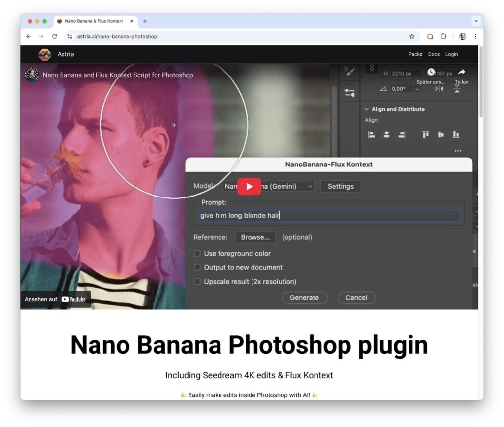Enable the Use foreground color checkbox

pos(197,253)
